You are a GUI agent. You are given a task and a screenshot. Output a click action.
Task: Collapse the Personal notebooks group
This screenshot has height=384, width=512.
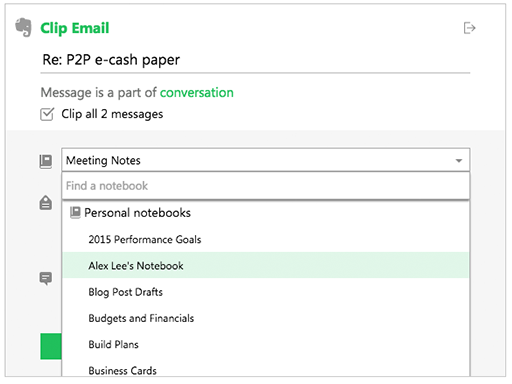(137, 213)
